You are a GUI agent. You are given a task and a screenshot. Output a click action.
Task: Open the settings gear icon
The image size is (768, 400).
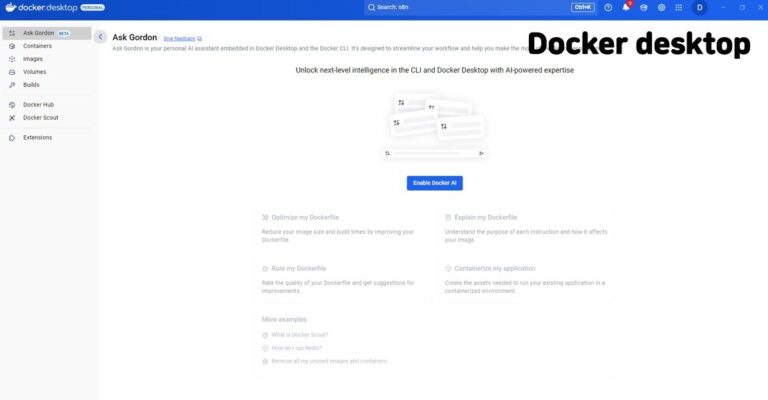661,7
